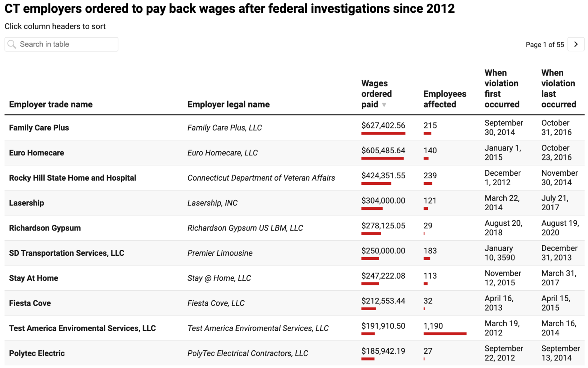Screen dimensions: 588x368
Task: Select the Lasership row
Action: 27,203
